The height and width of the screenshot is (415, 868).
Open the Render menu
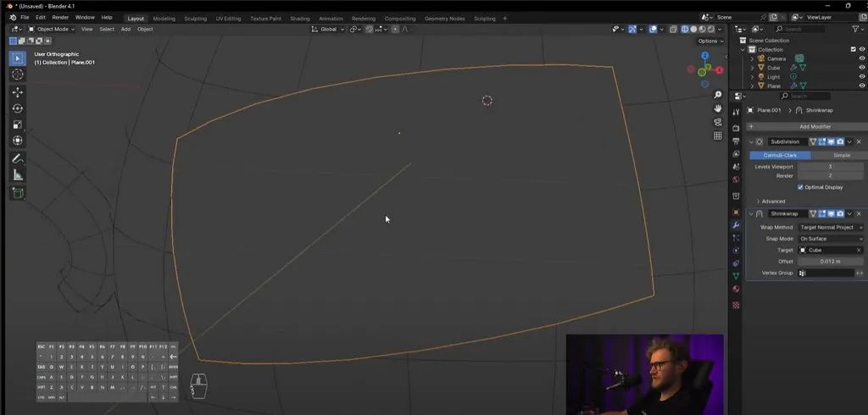click(60, 18)
